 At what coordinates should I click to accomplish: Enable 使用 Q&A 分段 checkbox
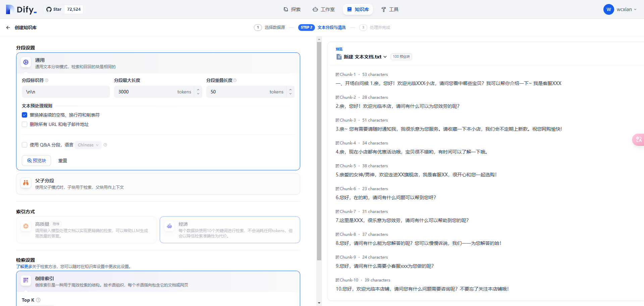(24, 145)
